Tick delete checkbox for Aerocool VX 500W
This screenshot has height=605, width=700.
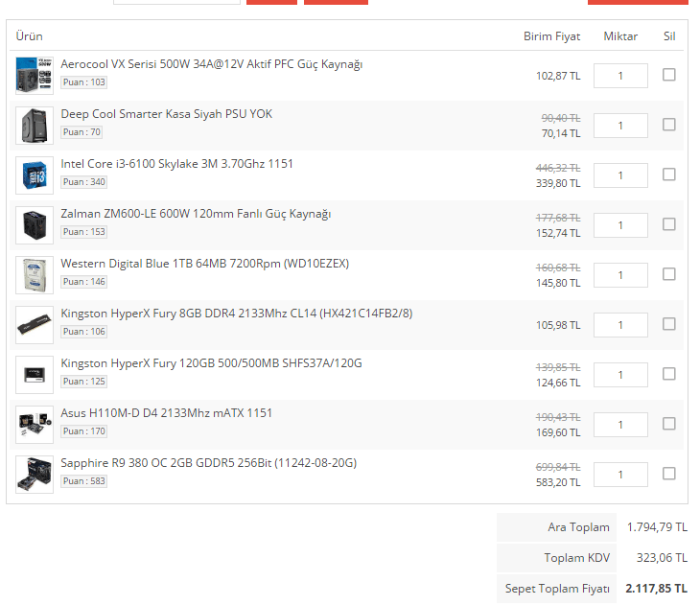pyautogui.click(x=668, y=75)
